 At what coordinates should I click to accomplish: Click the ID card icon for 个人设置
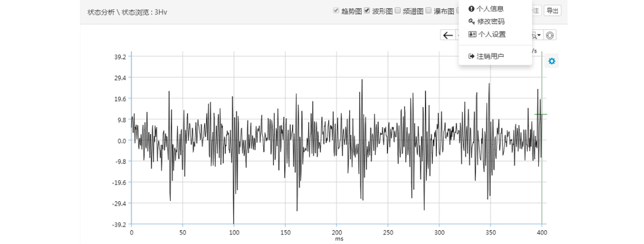click(x=472, y=35)
